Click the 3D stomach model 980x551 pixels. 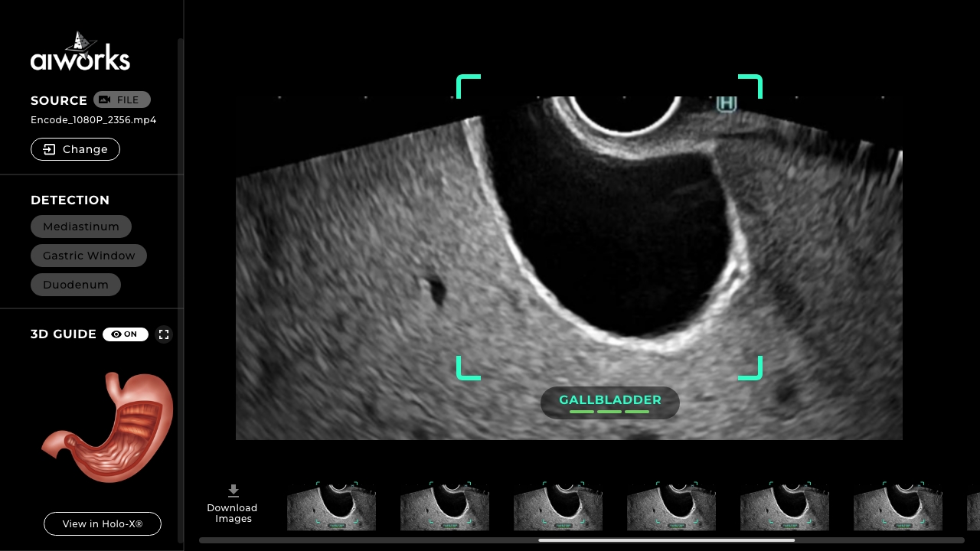click(107, 427)
